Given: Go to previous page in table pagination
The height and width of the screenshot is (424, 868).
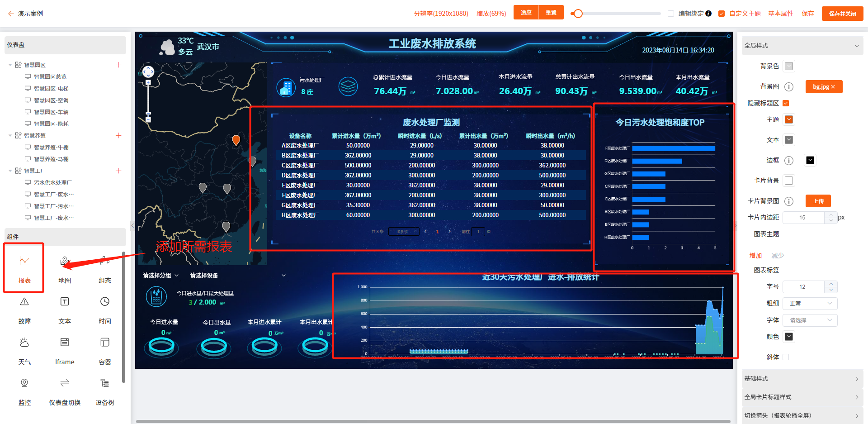Looking at the screenshot, I should (x=425, y=231).
